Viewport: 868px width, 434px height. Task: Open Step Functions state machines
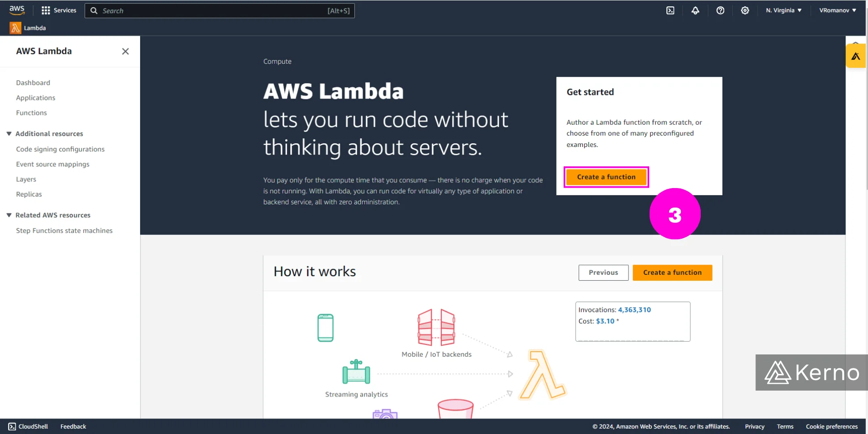[x=64, y=231]
